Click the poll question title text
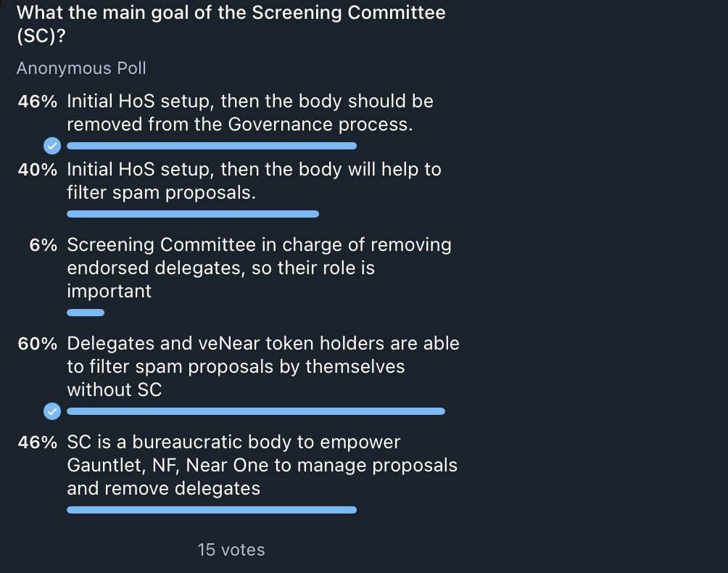This screenshot has width=728, height=573. (231, 24)
